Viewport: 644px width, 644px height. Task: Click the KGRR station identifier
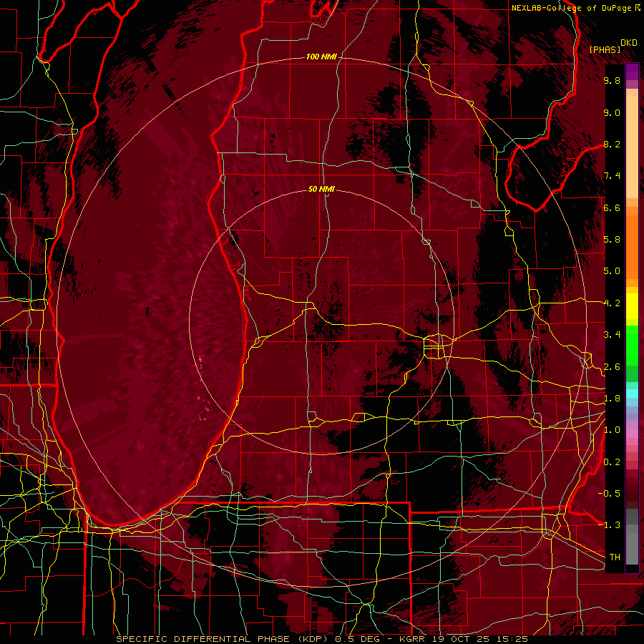tap(414, 639)
